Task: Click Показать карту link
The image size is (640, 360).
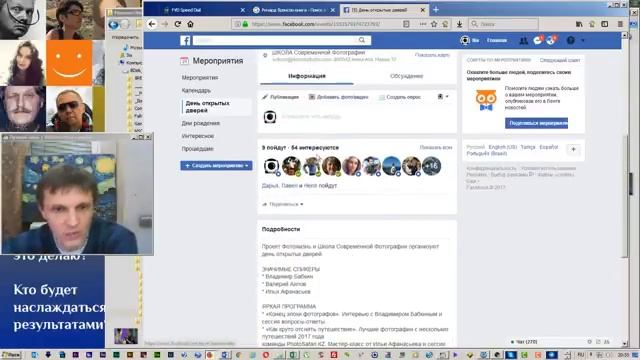Action: point(432,55)
